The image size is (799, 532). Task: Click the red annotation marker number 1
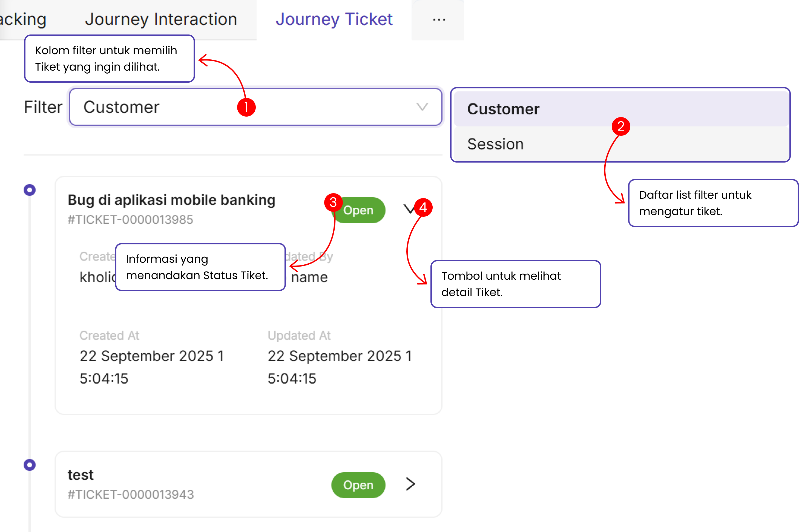coord(246,107)
